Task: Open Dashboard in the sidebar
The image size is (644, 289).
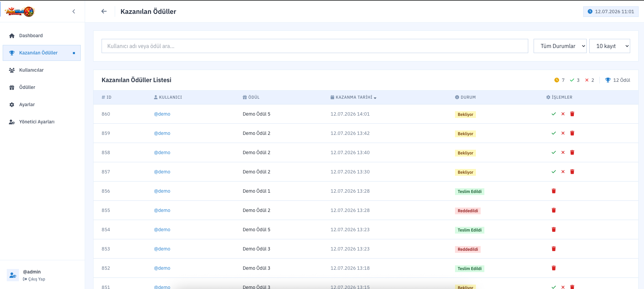Action: click(42, 35)
